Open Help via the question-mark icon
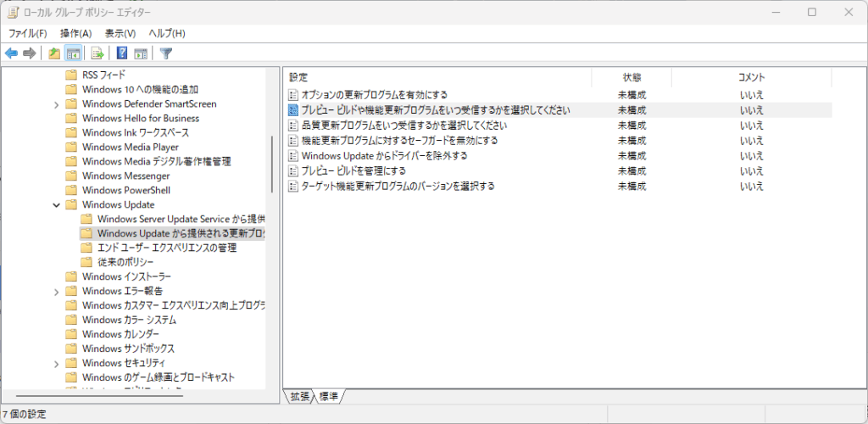Image resolution: width=868 pixels, height=424 pixels. coord(122,53)
